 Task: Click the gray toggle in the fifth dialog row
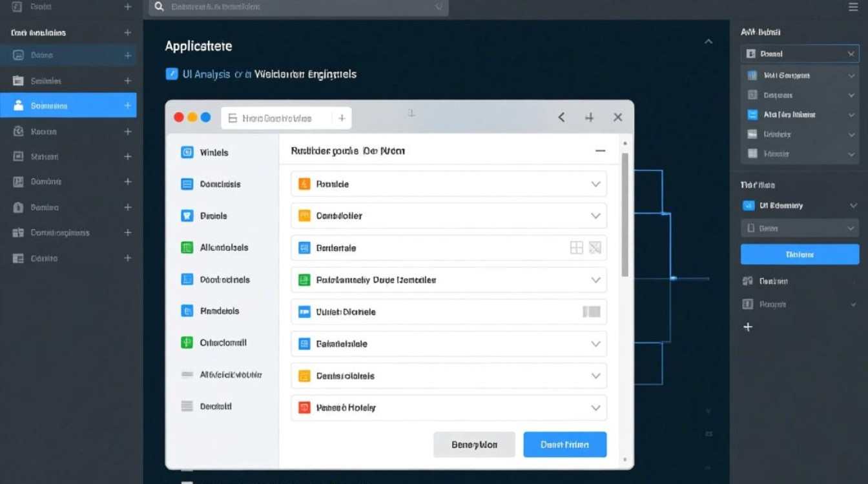click(x=591, y=312)
